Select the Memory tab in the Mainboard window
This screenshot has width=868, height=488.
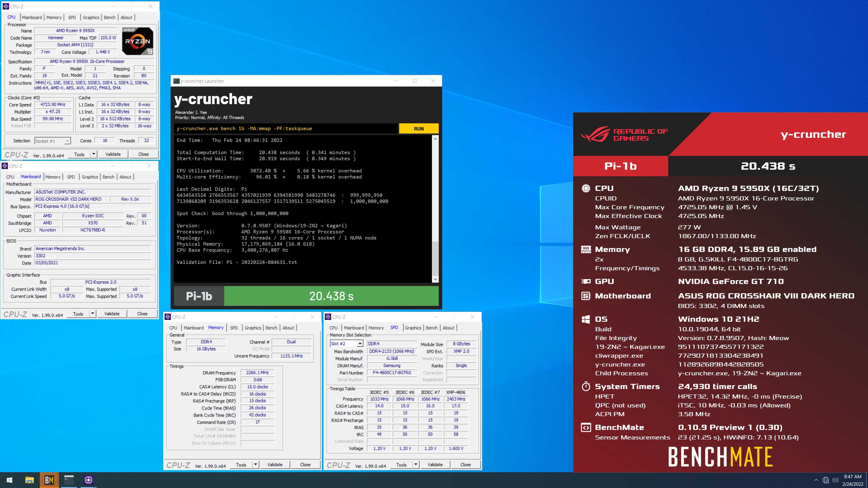(53, 177)
